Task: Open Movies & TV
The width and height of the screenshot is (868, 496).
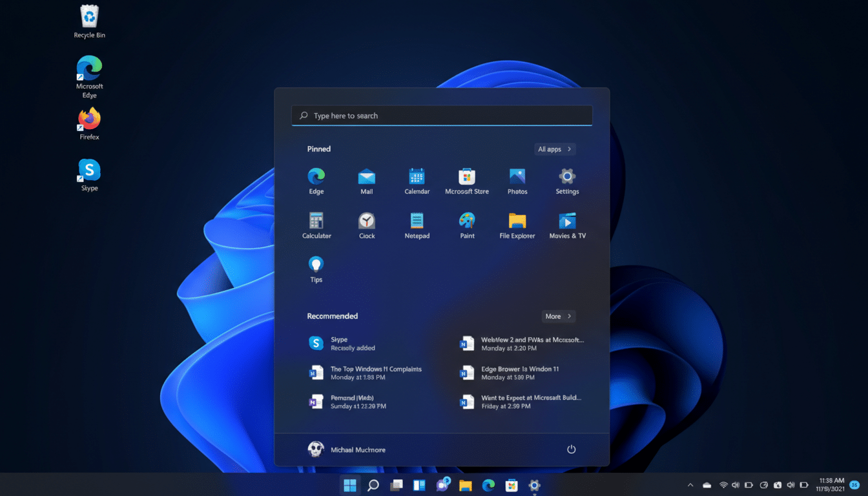Action: pyautogui.click(x=567, y=224)
